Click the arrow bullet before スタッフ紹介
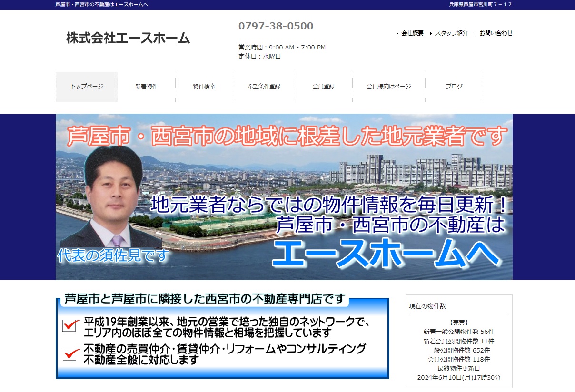Image resolution: width=575 pixels, height=392 pixels. point(431,34)
